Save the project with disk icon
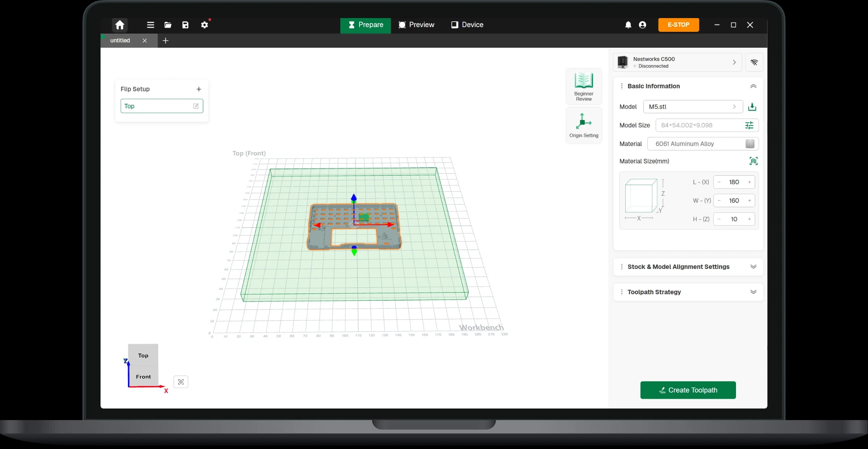Viewport: 868px width, 449px height. [185, 25]
